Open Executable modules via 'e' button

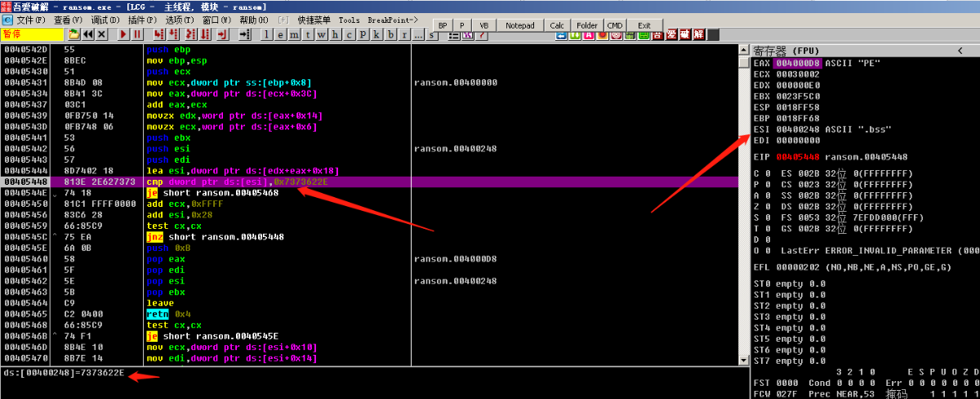280,34
